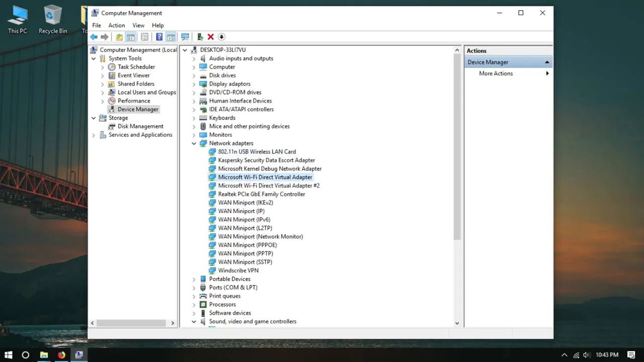Expand Audio inputs and outputs category
The width and height of the screenshot is (644, 362).
[194, 59]
